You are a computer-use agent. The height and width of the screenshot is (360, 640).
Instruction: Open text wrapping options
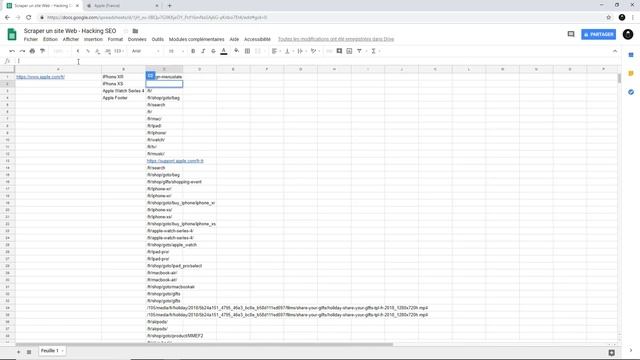coord(301,51)
